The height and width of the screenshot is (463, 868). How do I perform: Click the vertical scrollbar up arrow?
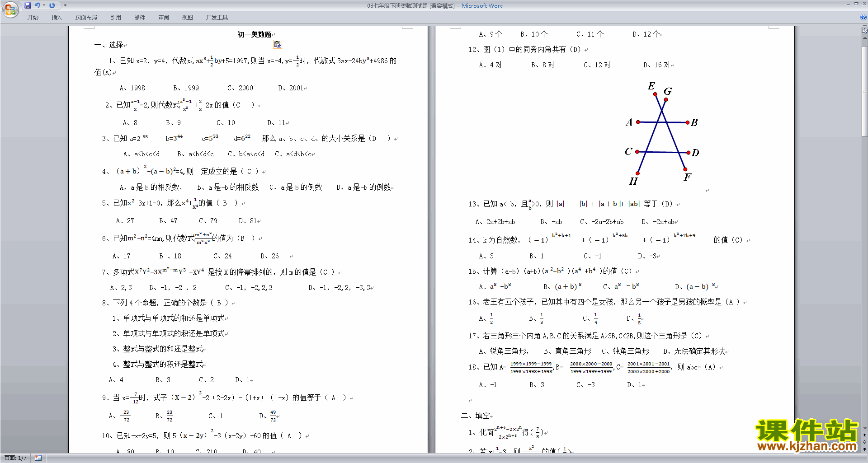(x=865, y=38)
